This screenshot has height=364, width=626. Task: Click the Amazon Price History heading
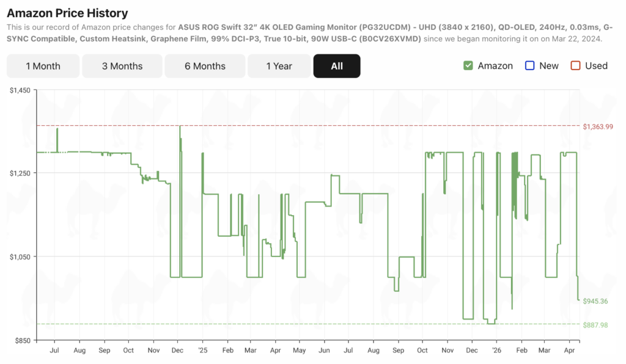point(67,13)
